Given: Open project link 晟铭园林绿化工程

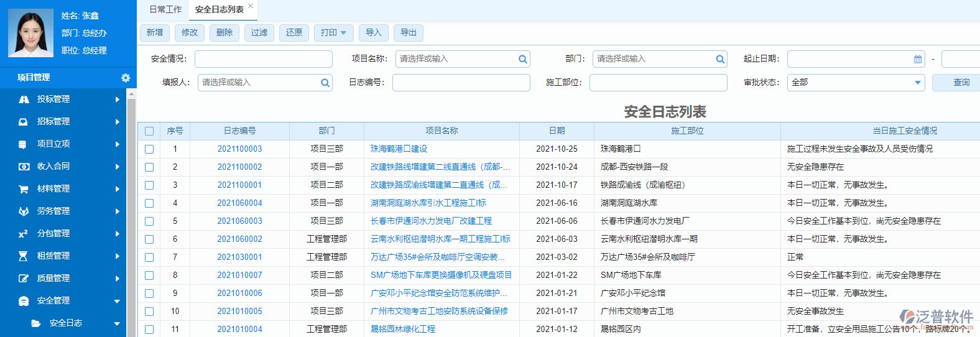Looking at the screenshot, I should 403,330.
